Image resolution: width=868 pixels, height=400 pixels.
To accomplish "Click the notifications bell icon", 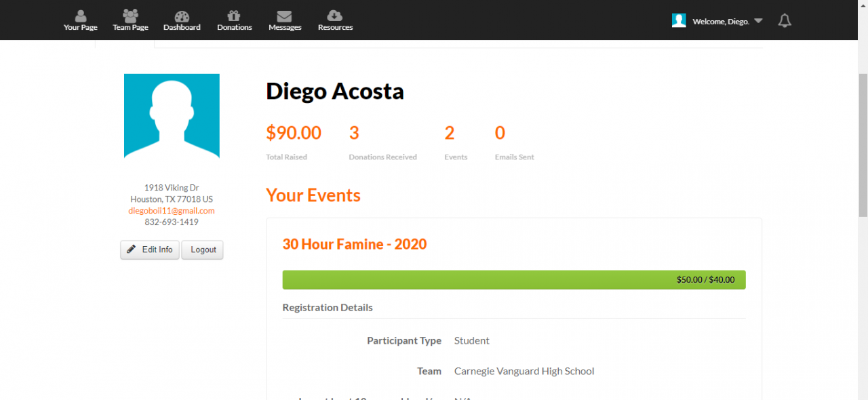I will pos(785,21).
